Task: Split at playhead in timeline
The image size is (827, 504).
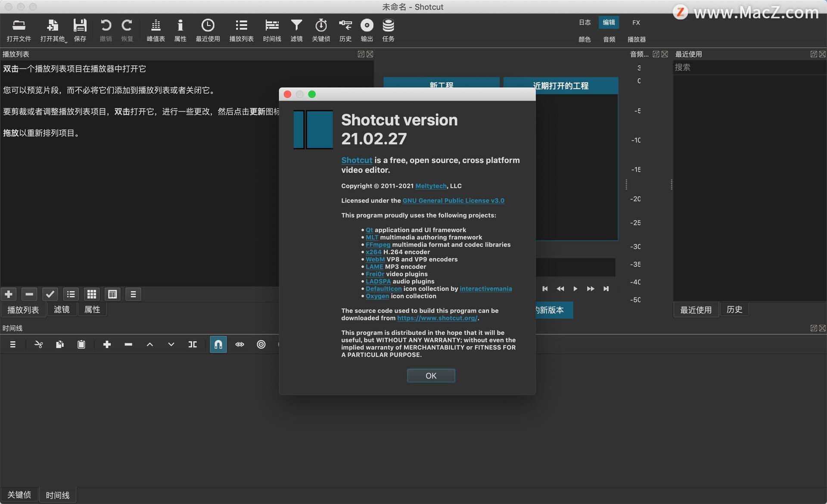Action: coord(193,345)
